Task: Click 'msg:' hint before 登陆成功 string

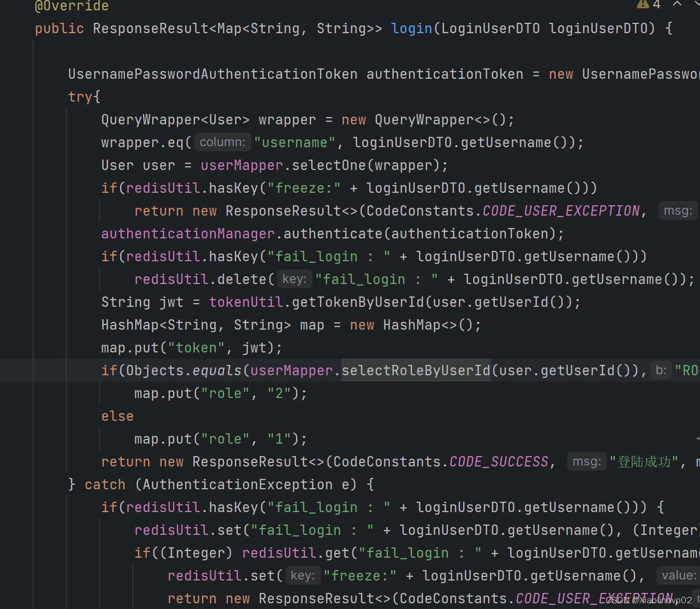Action: (x=587, y=461)
